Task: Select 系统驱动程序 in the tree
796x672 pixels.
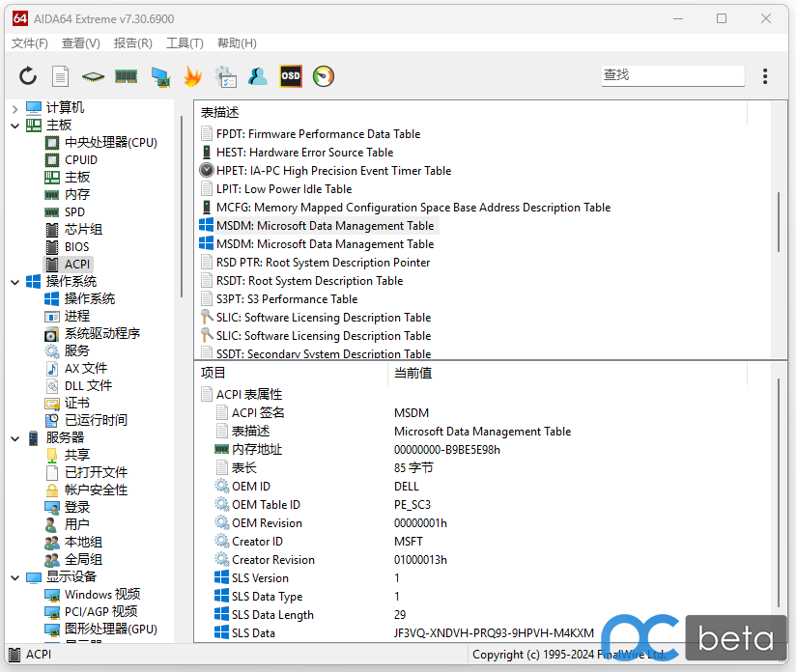Action: click(93, 333)
